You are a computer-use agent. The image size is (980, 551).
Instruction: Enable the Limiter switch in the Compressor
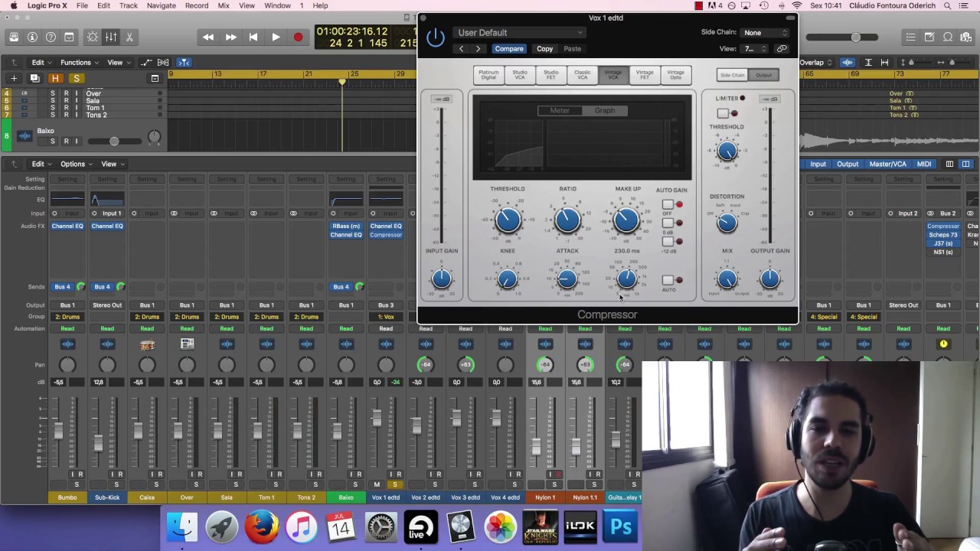[724, 113]
